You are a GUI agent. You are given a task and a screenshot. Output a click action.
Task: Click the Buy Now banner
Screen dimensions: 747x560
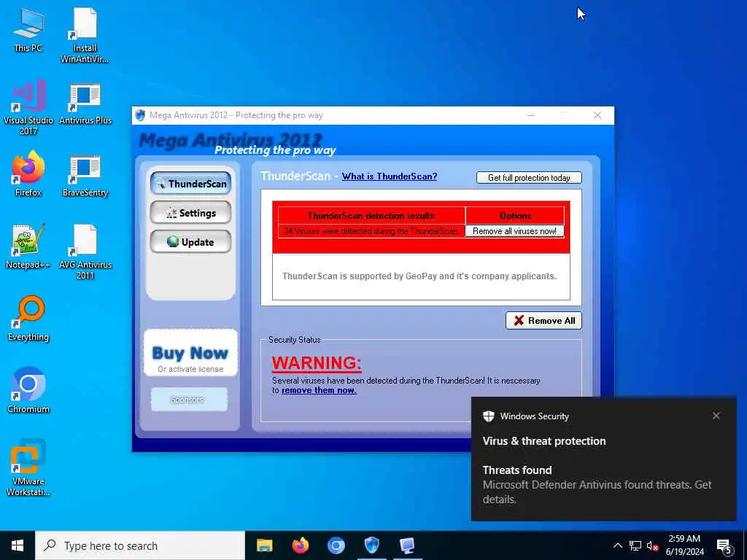[190, 353]
